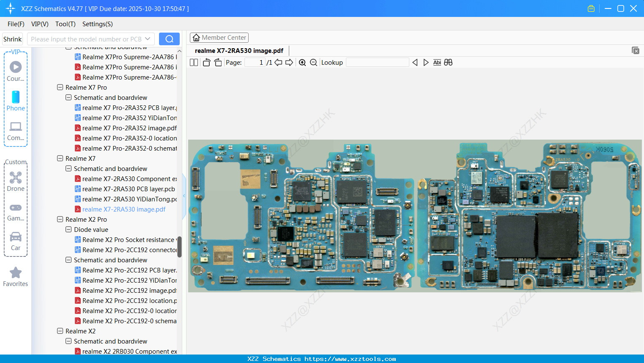Open the model number dropdown arrow
The image size is (644, 363).
click(x=148, y=39)
